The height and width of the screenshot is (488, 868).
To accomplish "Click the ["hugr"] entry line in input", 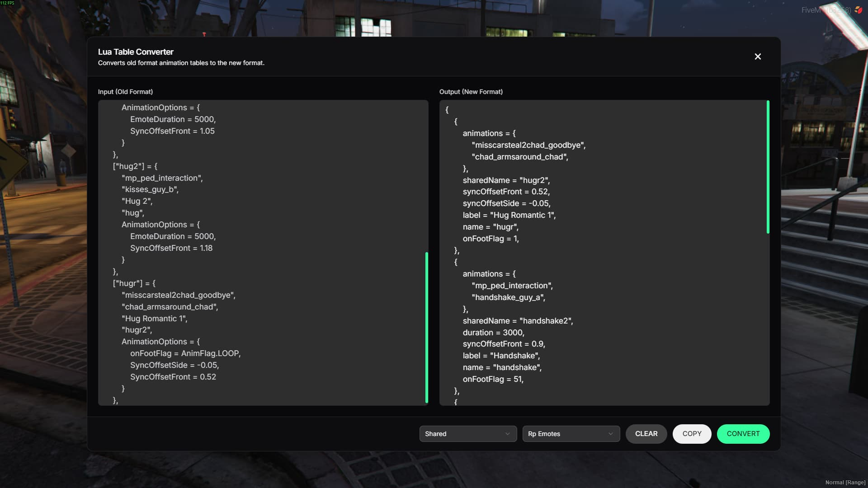I will coord(134,283).
